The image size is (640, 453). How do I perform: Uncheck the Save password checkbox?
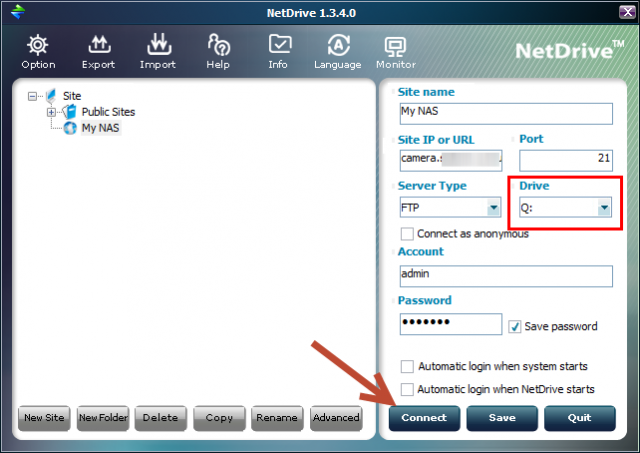pos(514,326)
